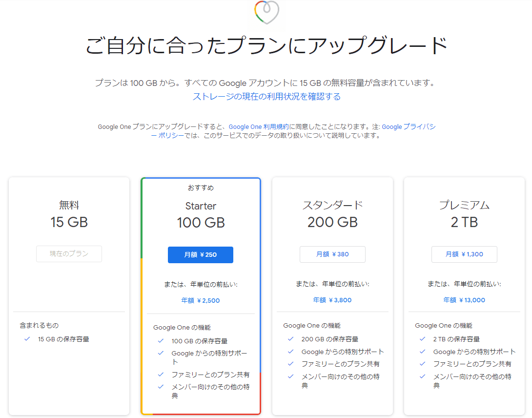Click Starter plan ファミリーとのプラン共有 checkmark

tap(161, 375)
